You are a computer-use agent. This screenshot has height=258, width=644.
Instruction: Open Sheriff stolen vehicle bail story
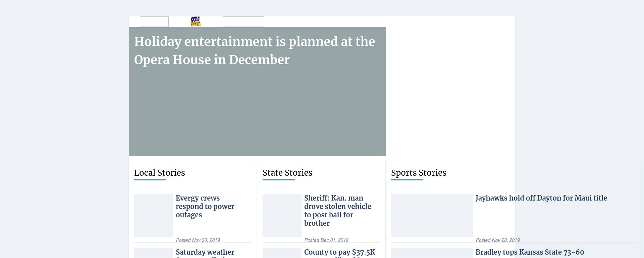pyautogui.click(x=337, y=210)
